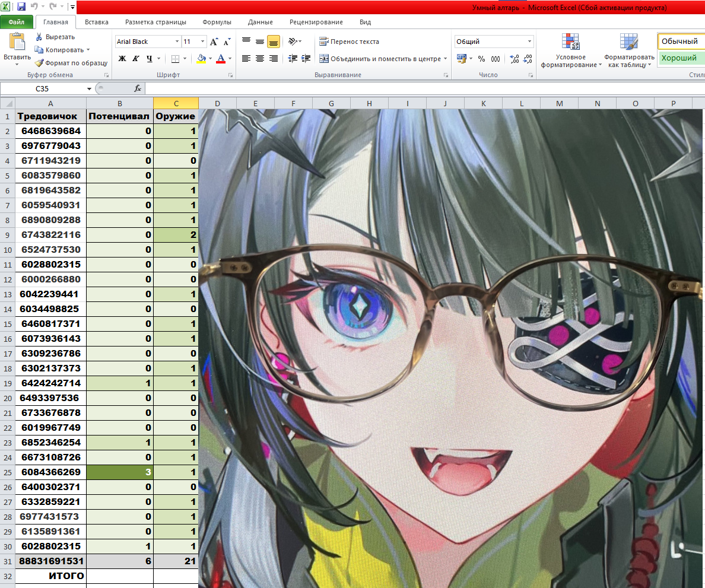The width and height of the screenshot is (705, 588).
Task: Click increase decimal places icon
Action: [515, 59]
